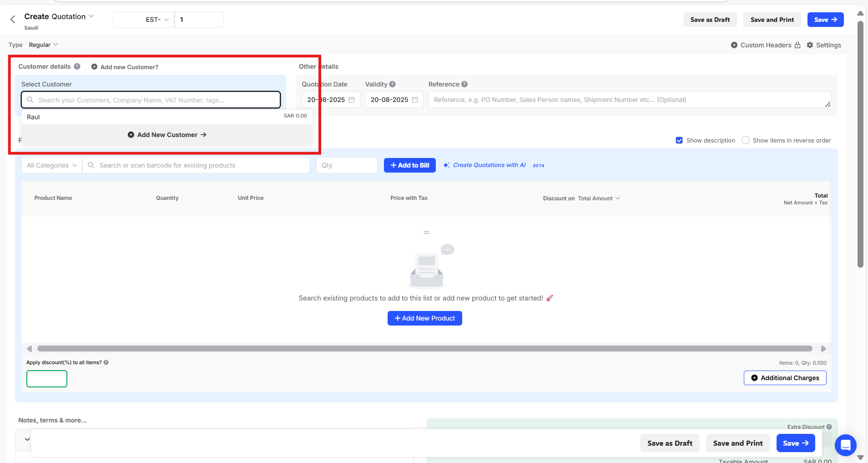Click Add new Customer? link
This screenshot has height=463, width=868.
(125, 67)
